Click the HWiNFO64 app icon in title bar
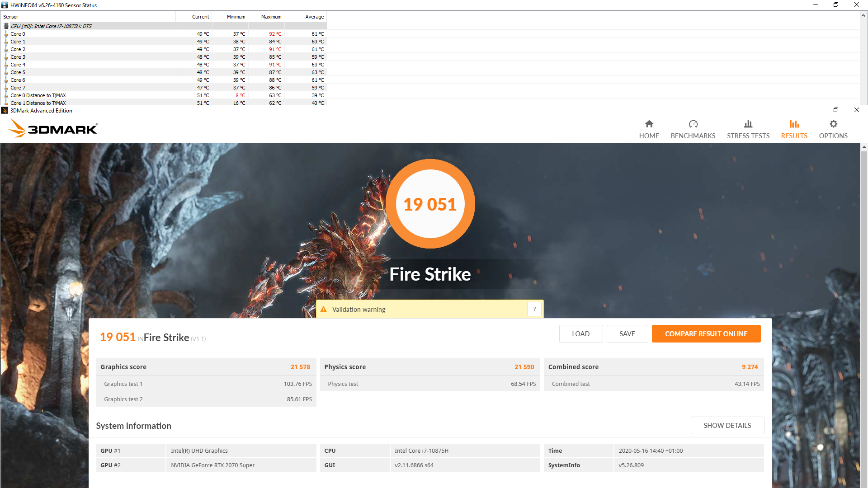The width and height of the screenshot is (868, 488). tap(5, 5)
